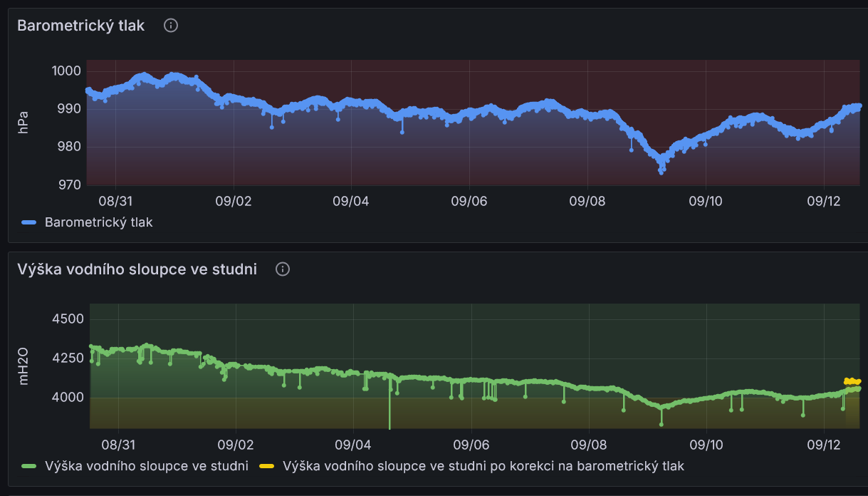Click the yellow corrected data line
The width and height of the screenshot is (868, 496).
point(852,381)
